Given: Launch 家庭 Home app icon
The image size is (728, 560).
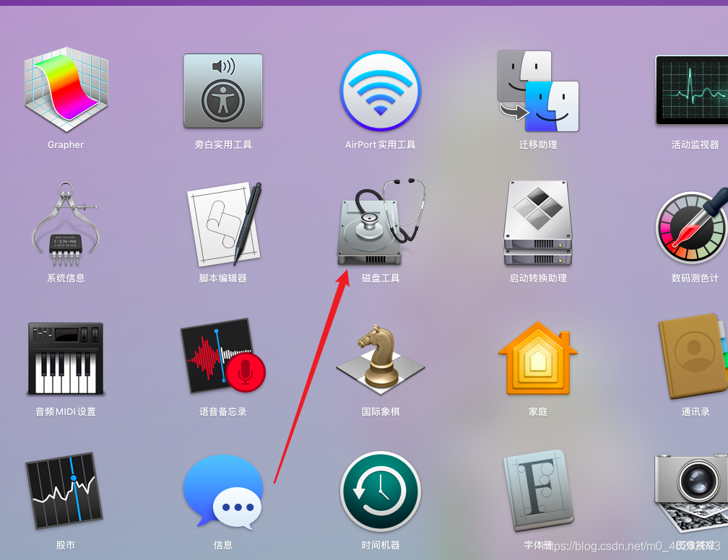Looking at the screenshot, I should coord(538,358).
